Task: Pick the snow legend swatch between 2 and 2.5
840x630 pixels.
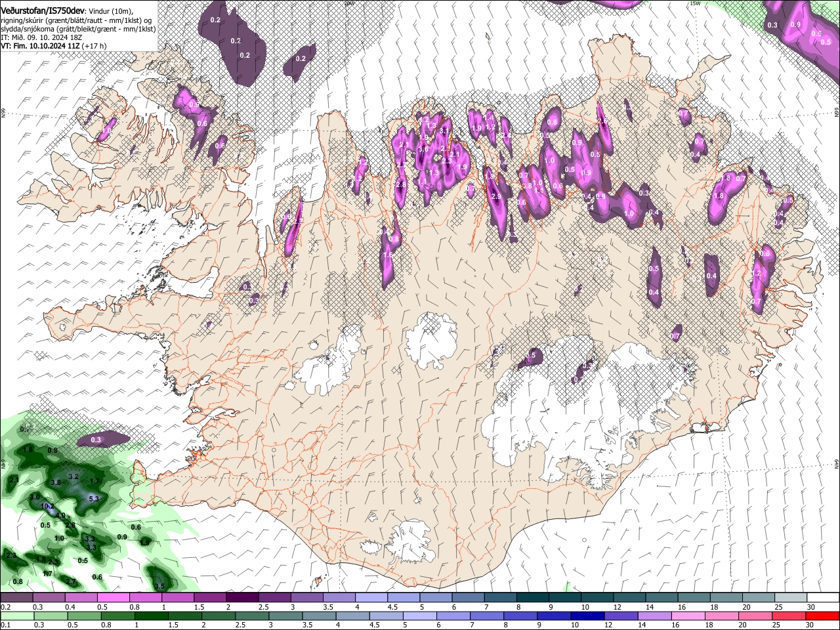Action: [x=241, y=598]
